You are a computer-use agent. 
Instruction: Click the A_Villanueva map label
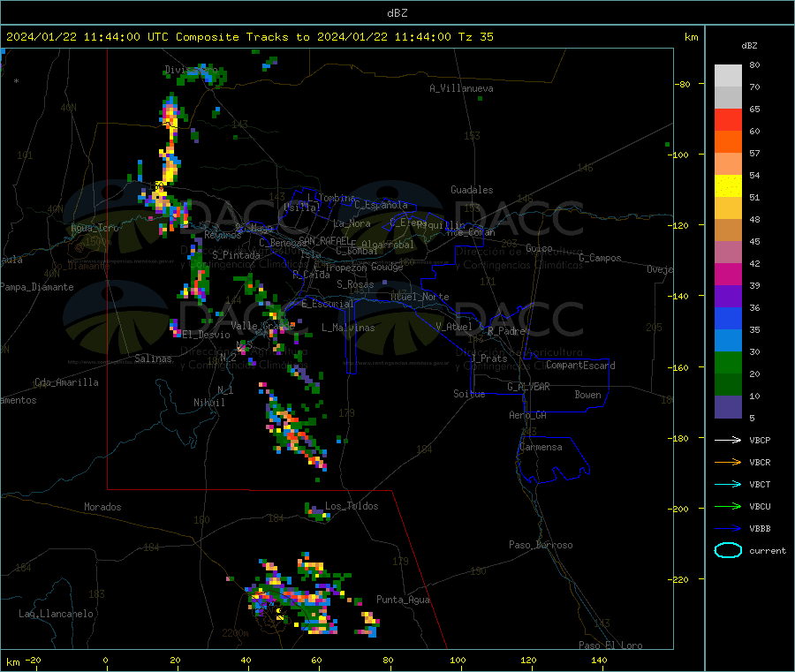[x=461, y=88]
